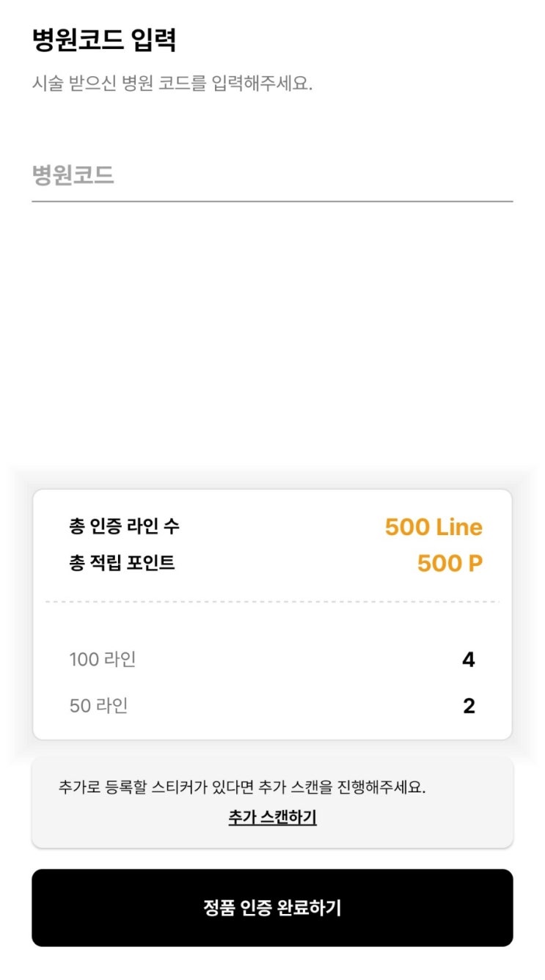Select the 100 라인 row label
The width and height of the screenshot is (545, 980).
103,660
